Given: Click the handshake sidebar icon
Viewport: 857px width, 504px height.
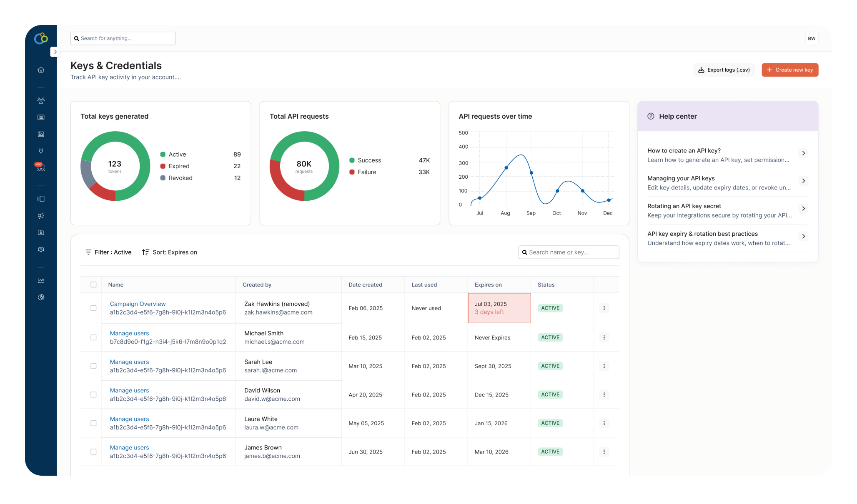Looking at the screenshot, I should (41, 249).
